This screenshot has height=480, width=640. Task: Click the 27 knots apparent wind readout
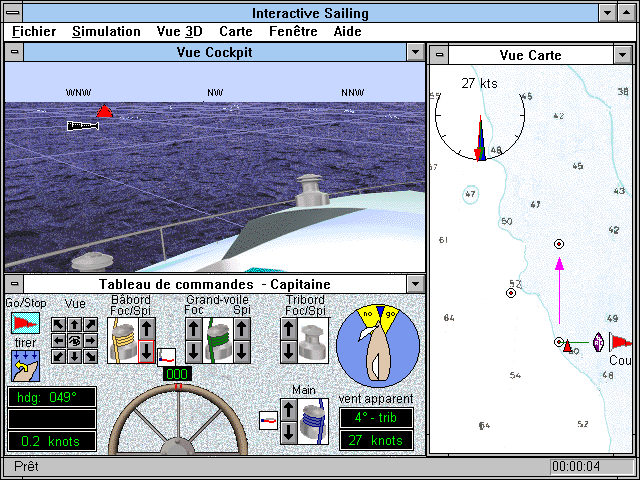click(x=376, y=440)
